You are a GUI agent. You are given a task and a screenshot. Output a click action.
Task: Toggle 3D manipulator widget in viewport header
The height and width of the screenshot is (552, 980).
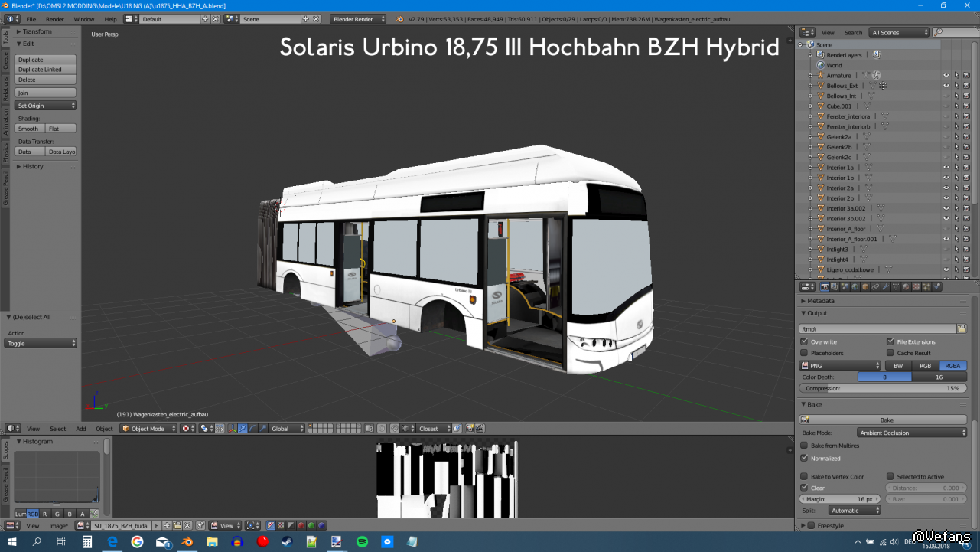[x=233, y=429]
